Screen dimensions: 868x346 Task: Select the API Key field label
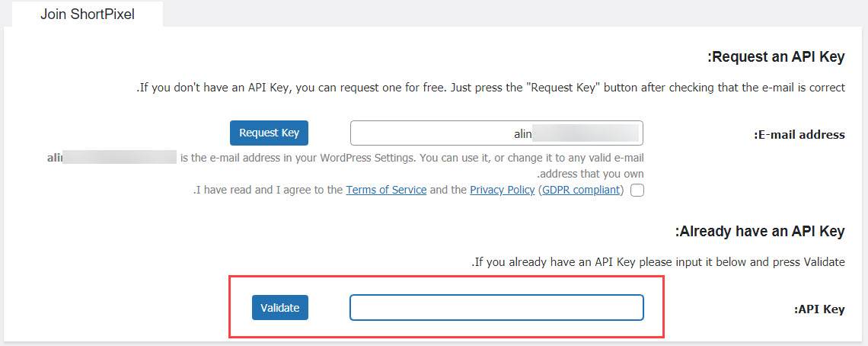click(x=820, y=309)
